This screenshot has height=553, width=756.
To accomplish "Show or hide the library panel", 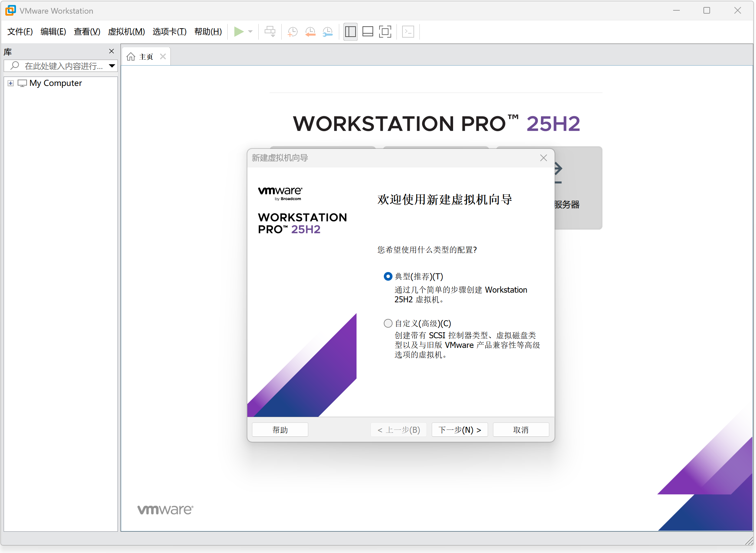I will click(350, 32).
